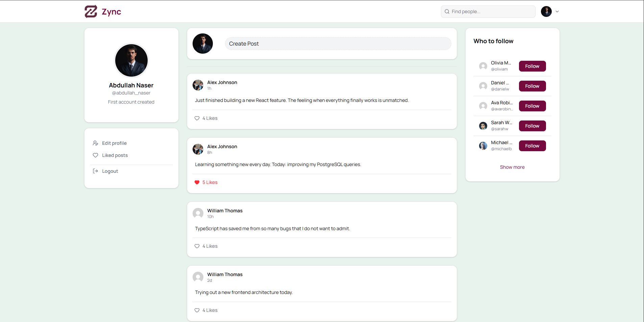Follow Ava Robi...
Image resolution: width=644 pixels, height=322 pixels.
532,106
